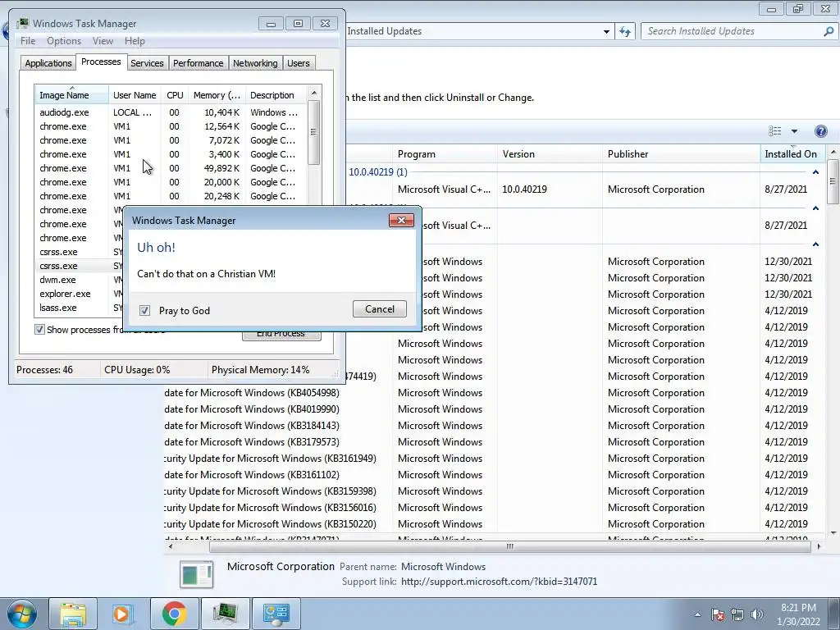Screen dimensions: 840x630
Task: Sort processes by Memory column
Action: point(217,95)
